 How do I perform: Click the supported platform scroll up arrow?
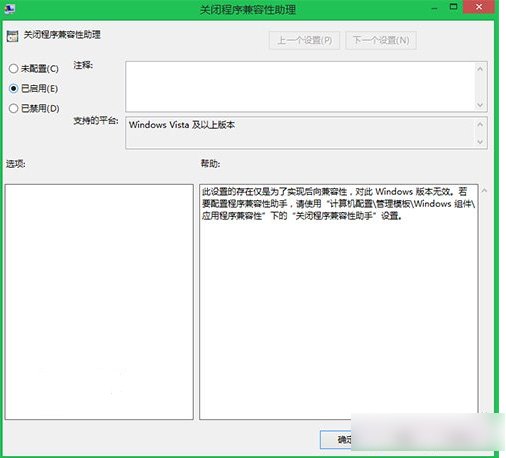tap(480, 124)
